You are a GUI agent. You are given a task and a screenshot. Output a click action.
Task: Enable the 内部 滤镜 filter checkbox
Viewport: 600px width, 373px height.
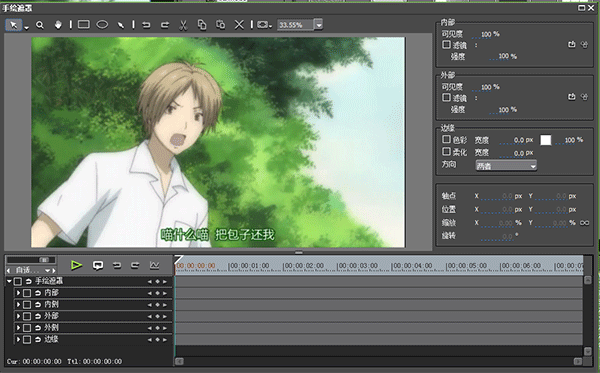point(446,45)
